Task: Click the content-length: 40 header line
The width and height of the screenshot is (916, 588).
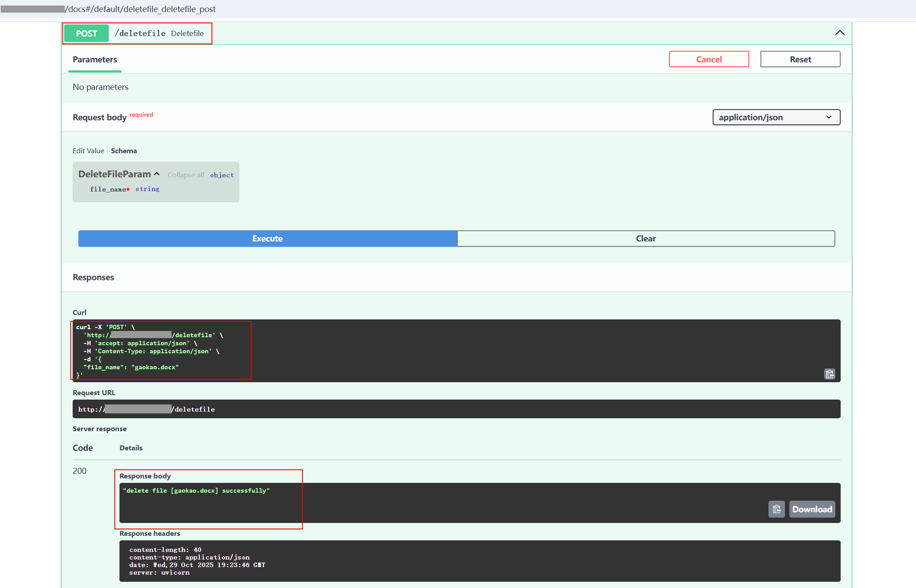Action: tap(165, 550)
